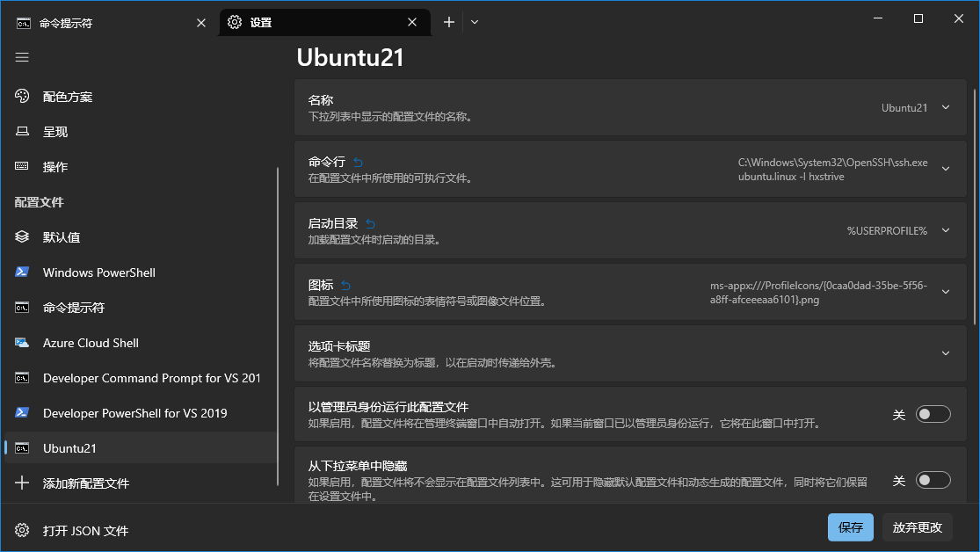Select Developer PowerShell for VS 2019 profile

click(142, 412)
